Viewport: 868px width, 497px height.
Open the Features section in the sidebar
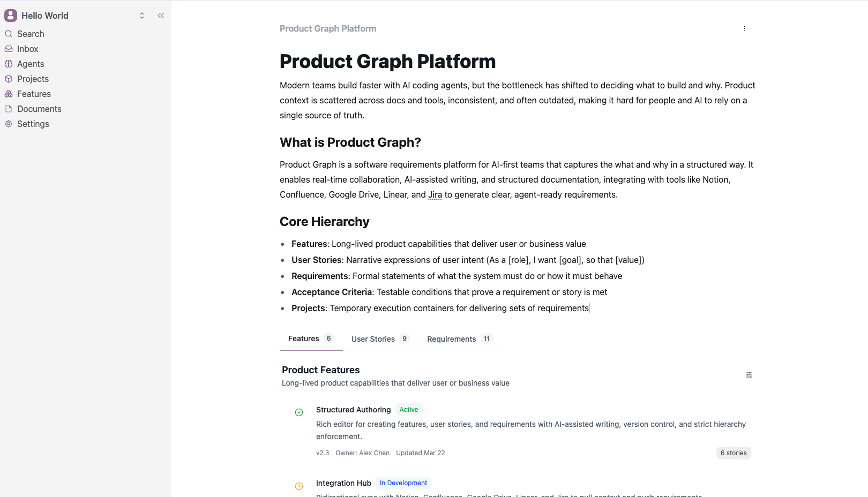coord(34,94)
